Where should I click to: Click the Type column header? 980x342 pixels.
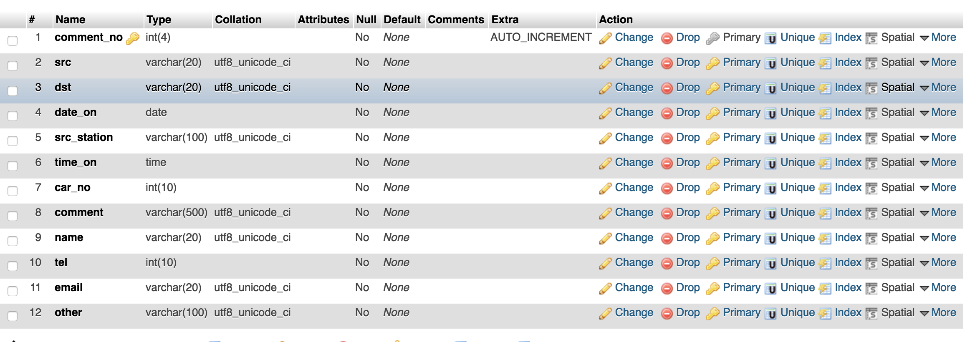(159, 20)
